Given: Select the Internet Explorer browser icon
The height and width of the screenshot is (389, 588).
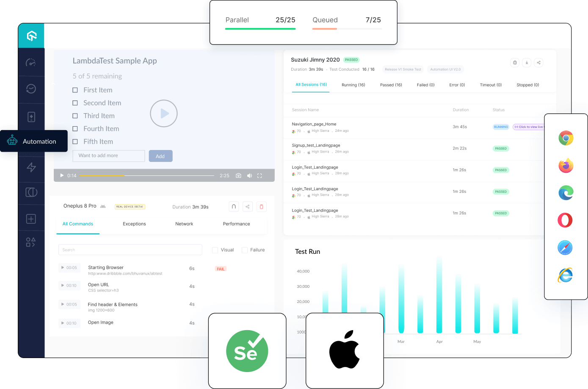Looking at the screenshot, I should point(565,275).
